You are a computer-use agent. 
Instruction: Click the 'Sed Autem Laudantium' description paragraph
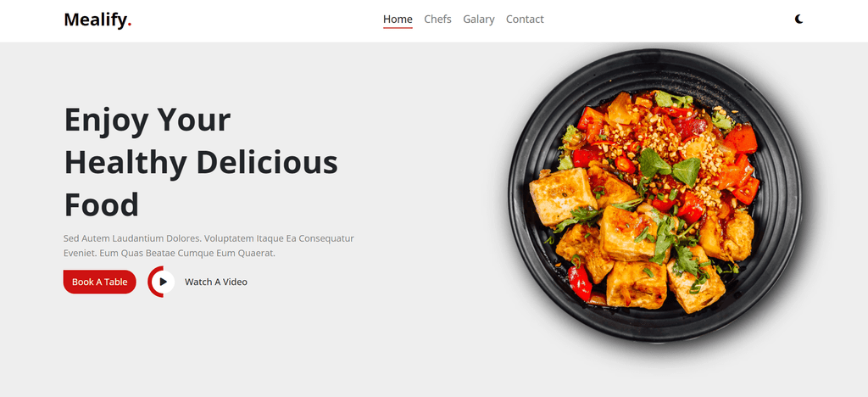coord(209,246)
